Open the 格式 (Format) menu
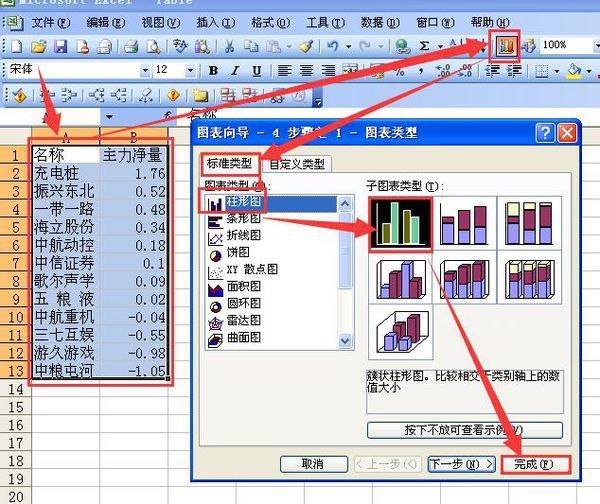The width and height of the screenshot is (600, 504). [x=271, y=23]
